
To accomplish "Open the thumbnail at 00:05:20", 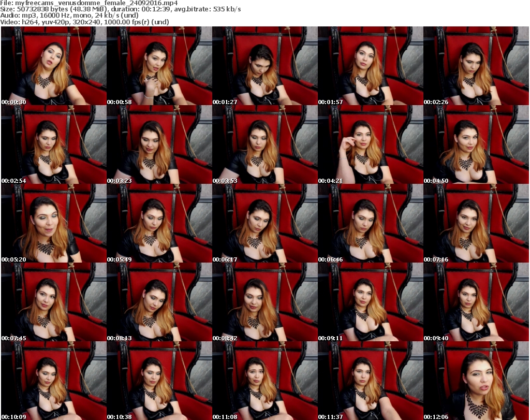I will click(x=54, y=223).
